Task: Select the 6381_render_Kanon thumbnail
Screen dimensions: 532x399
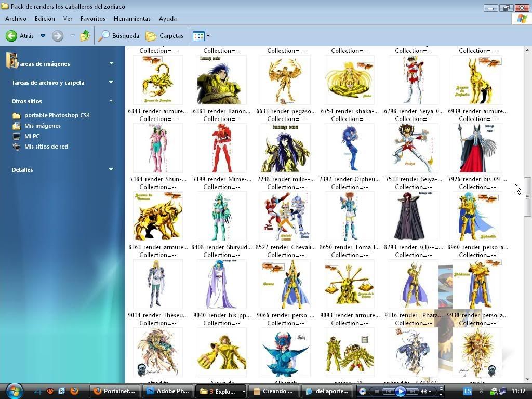Action: coord(221,80)
